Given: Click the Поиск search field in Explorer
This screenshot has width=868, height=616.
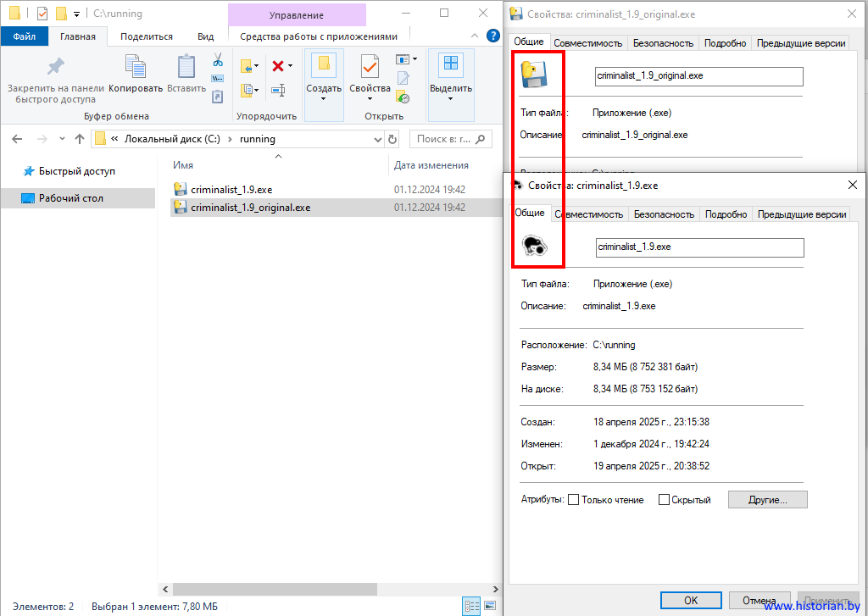Looking at the screenshot, I should [x=444, y=139].
